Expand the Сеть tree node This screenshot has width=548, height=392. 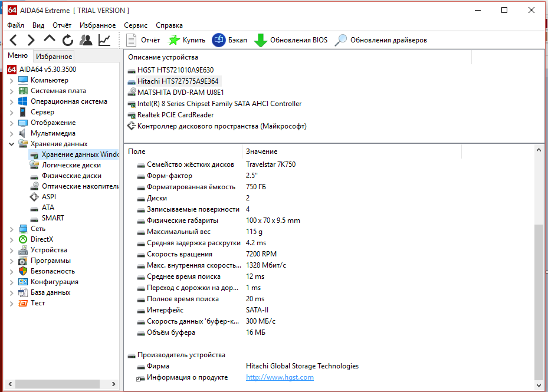point(11,229)
